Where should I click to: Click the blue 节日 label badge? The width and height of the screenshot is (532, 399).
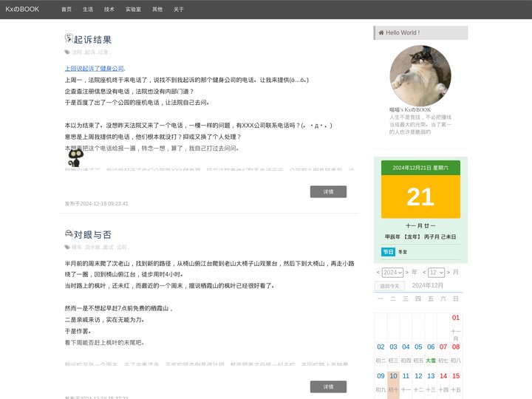388,252
